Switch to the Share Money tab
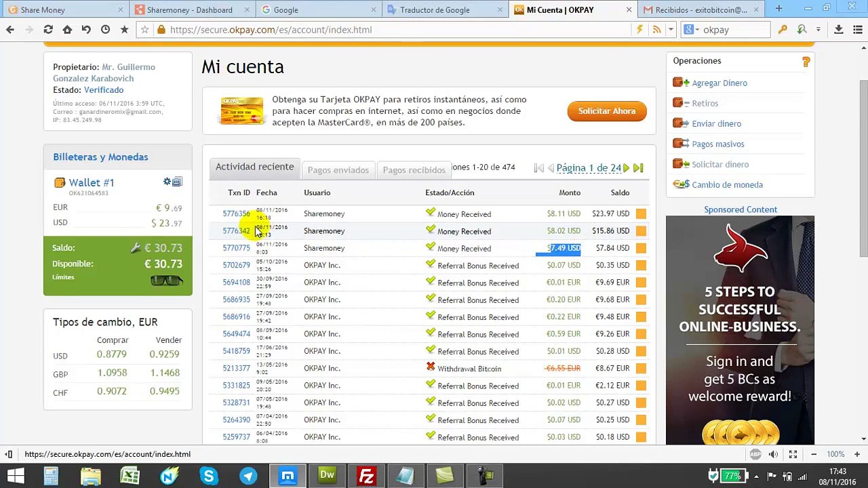This screenshot has width=868, height=488. click(x=64, y=9)
